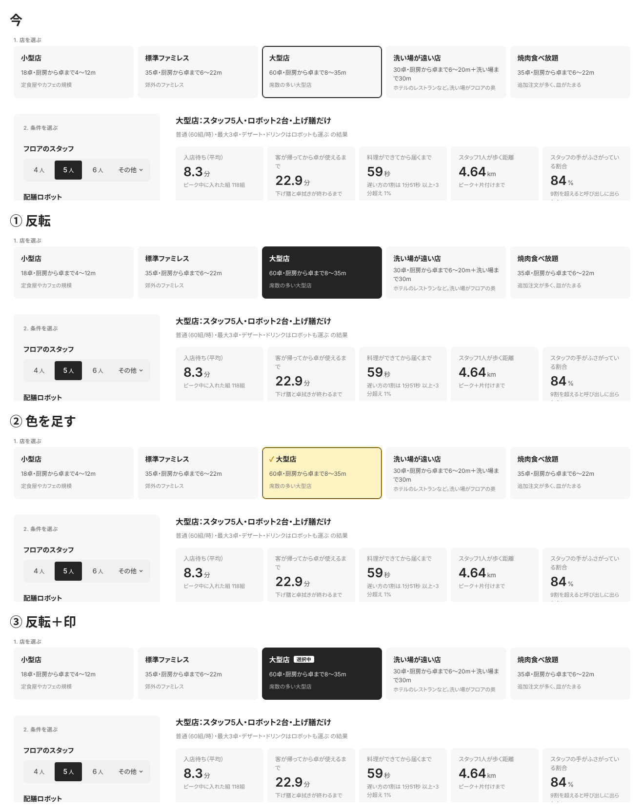Viewport: 644px width, 812px height.
Task: Choose 洗い場が遠い店 card under ① 反転
Action: coord(446,273)
